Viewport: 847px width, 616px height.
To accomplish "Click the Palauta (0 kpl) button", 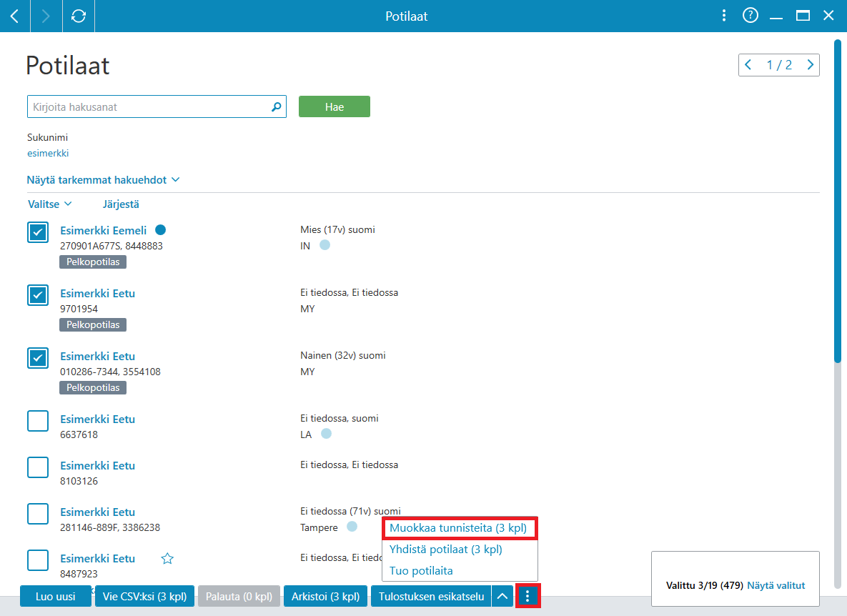I will [239, 596].
